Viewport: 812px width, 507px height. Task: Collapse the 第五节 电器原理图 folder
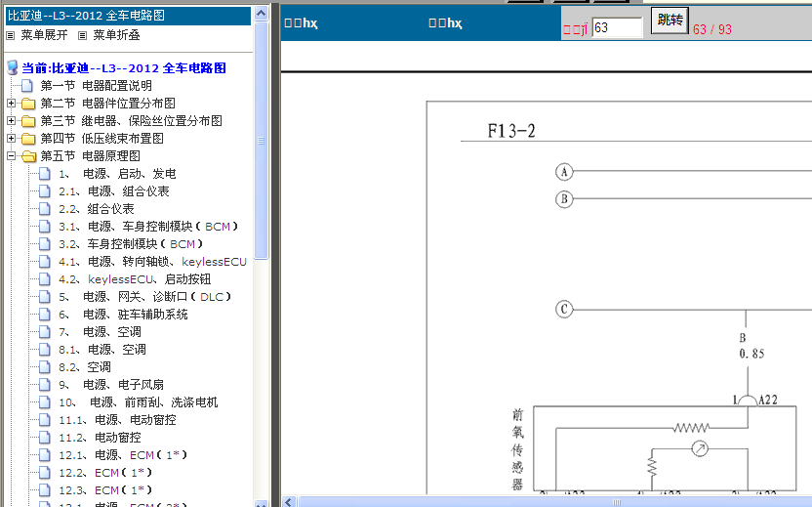coord(11,156)
